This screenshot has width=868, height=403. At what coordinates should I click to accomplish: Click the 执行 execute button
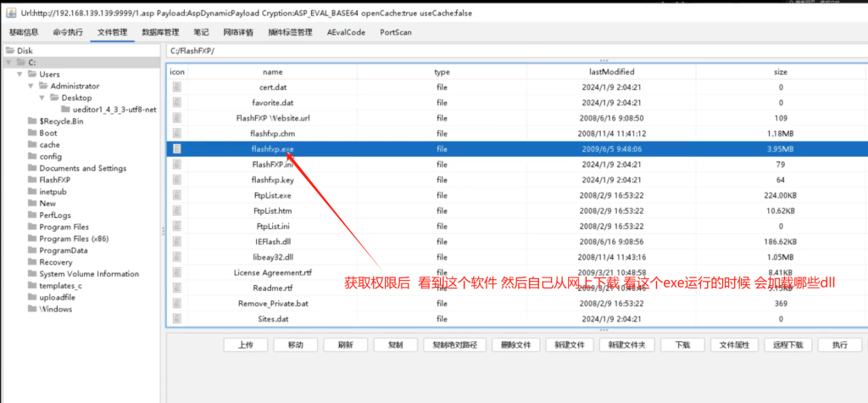(840, 344)
